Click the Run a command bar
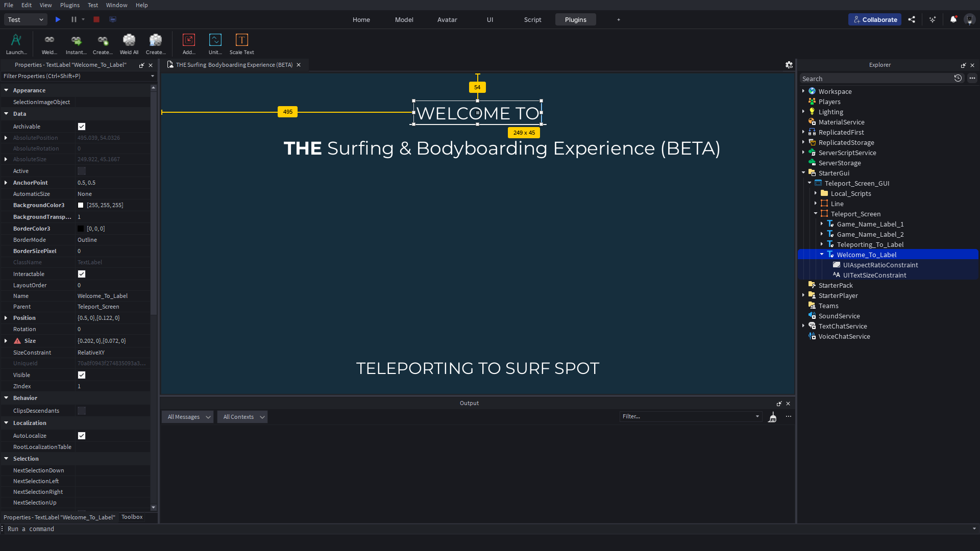Screen dimensions: 980x551 [487, 529]
